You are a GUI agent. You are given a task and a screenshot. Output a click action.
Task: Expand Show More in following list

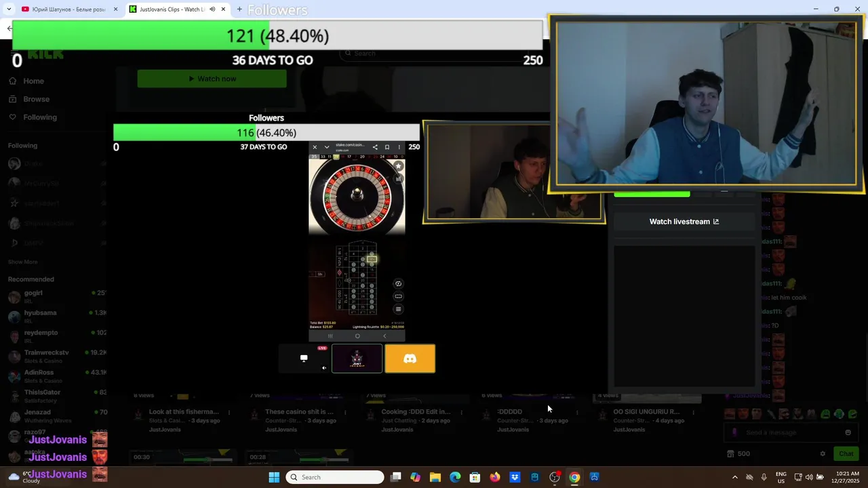pos(23,262)
